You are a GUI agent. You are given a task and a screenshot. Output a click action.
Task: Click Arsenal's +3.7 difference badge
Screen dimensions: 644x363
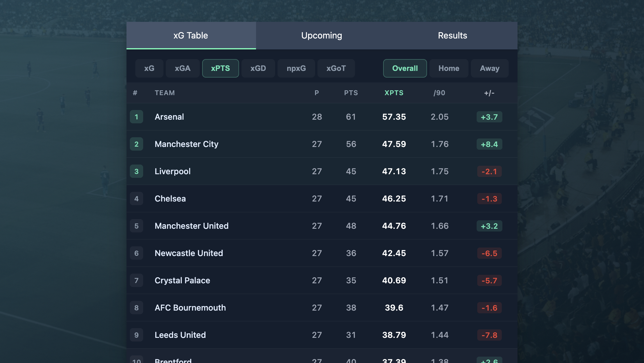click(x=489, y=117)
